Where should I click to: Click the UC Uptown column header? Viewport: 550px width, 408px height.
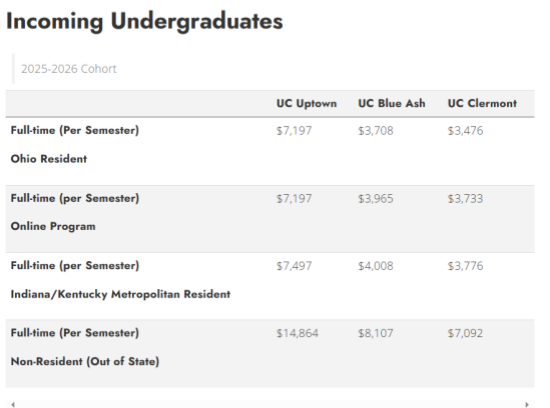click(307, 103)
